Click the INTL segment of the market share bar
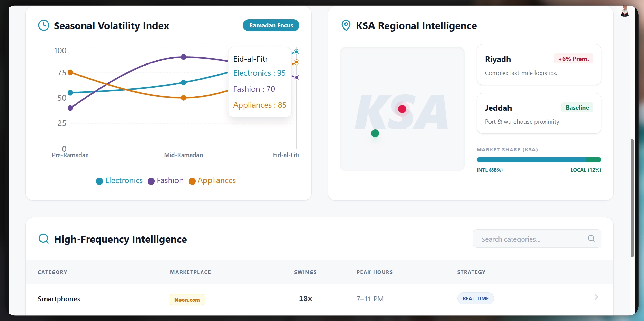Screen dimensions: 644x321 [531, 160]
